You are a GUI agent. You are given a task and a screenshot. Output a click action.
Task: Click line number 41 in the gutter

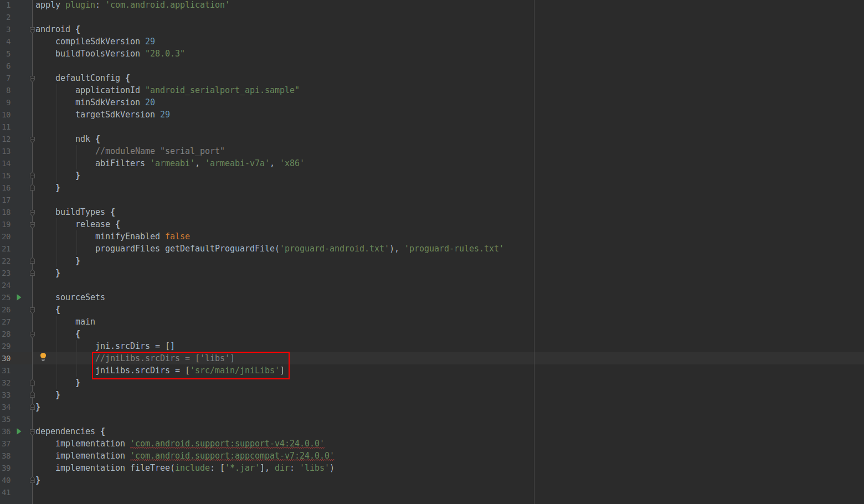[6, 492]
